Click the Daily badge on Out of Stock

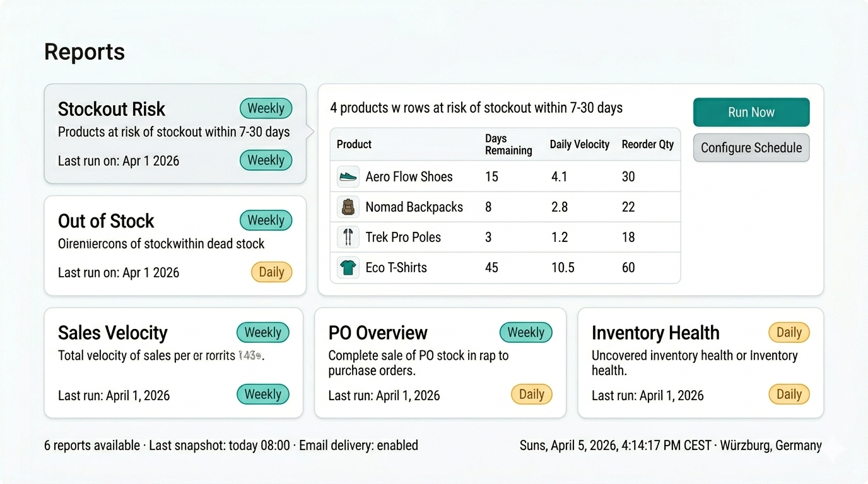271,272
